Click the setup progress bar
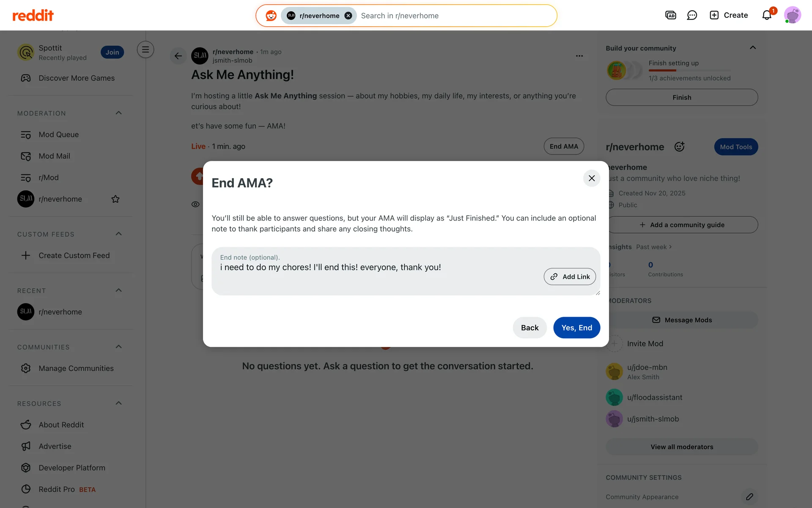 coord(690,70)
